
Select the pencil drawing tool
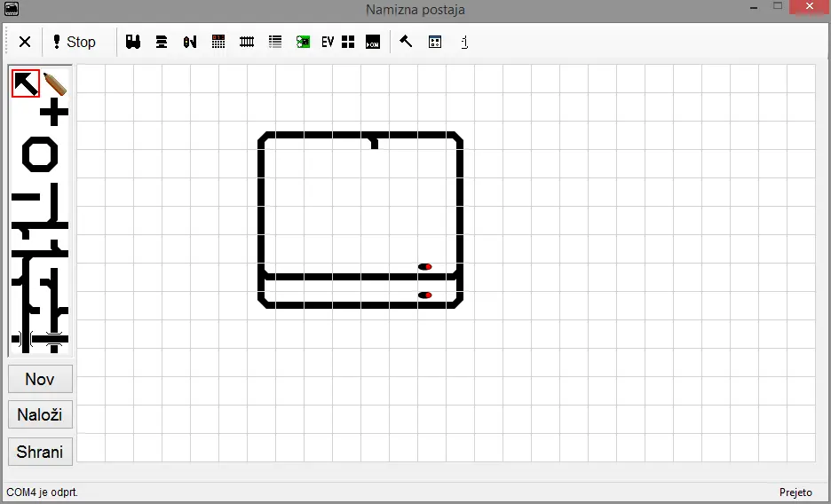(55, 84)
